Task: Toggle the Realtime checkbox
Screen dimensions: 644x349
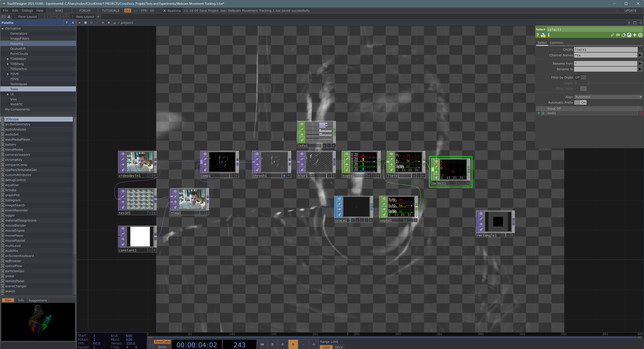Action: pyautogui.click(x=164, y=11)
